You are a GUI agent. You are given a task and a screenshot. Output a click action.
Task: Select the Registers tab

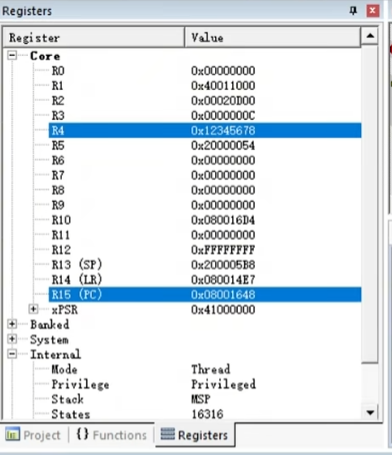click(195, 435)
